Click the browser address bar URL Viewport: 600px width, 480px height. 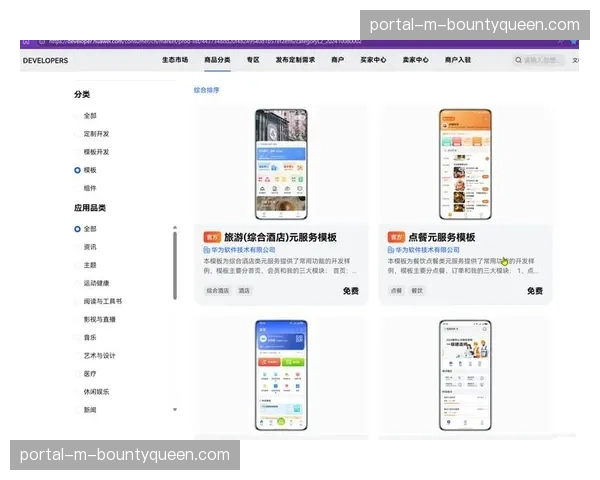click(x=205, y=42)
